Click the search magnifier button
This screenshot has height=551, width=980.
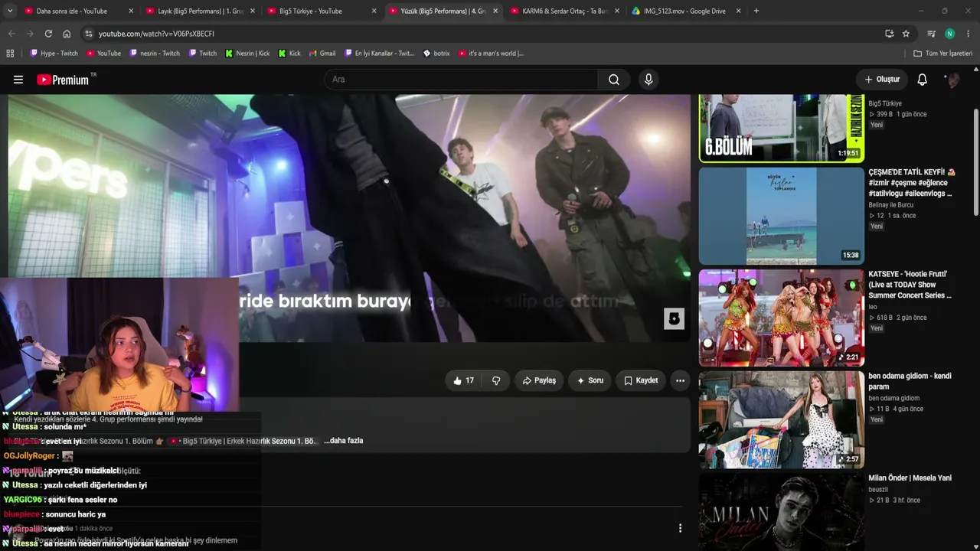[x=614, y=80]
